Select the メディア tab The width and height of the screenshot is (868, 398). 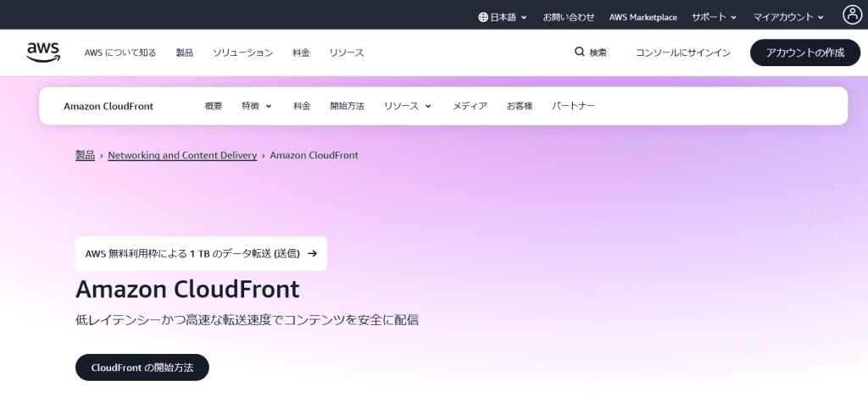[470, 106]
